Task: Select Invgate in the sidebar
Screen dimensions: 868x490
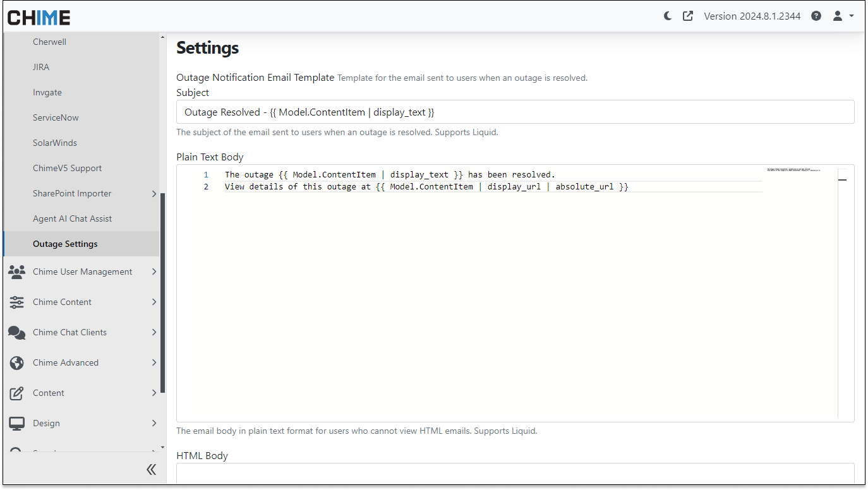Action: tap(81, 92)
